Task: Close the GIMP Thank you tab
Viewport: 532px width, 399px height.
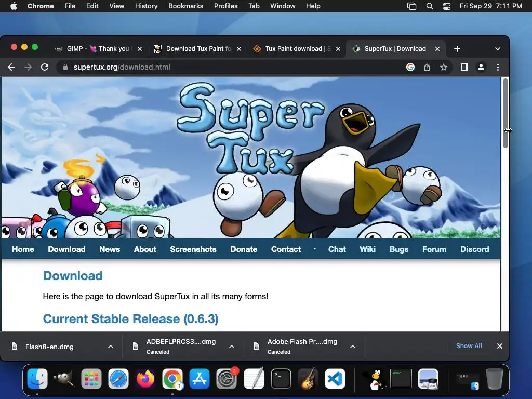Action: coord(140,49)
